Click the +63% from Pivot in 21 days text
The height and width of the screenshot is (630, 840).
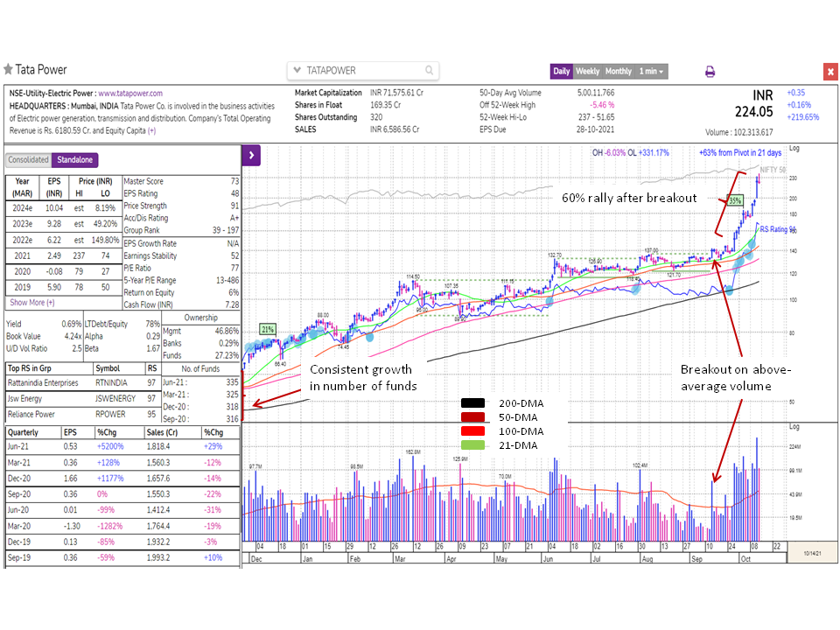pos(740,152)
